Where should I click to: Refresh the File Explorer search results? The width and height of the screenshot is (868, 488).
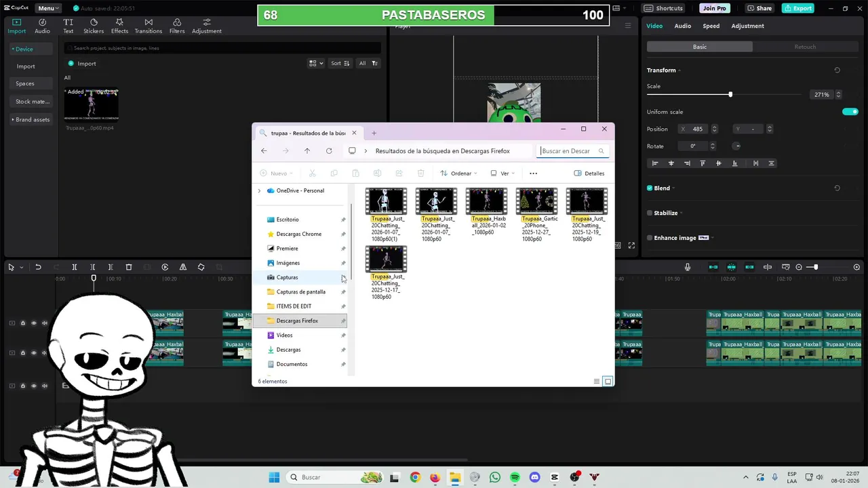(x=329, y=151)
